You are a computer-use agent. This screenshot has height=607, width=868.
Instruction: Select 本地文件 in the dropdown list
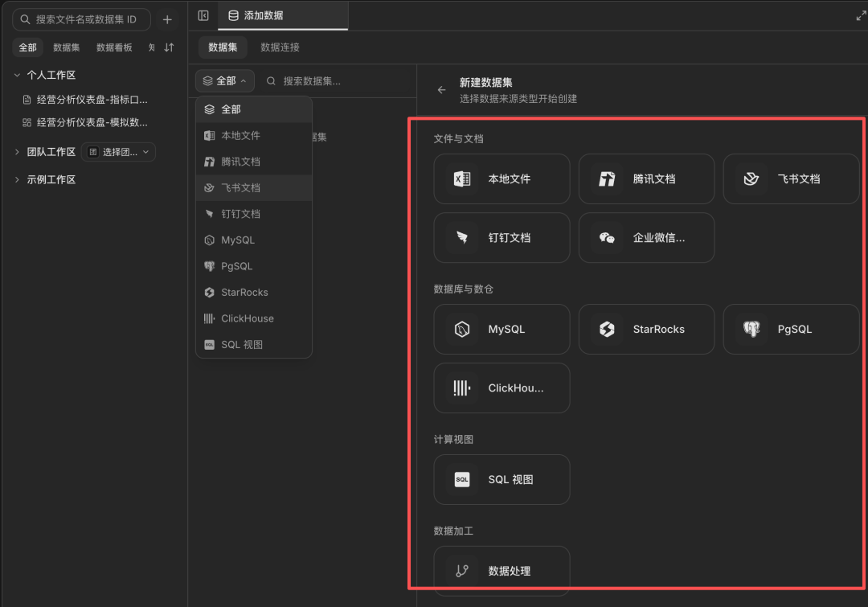253,135
